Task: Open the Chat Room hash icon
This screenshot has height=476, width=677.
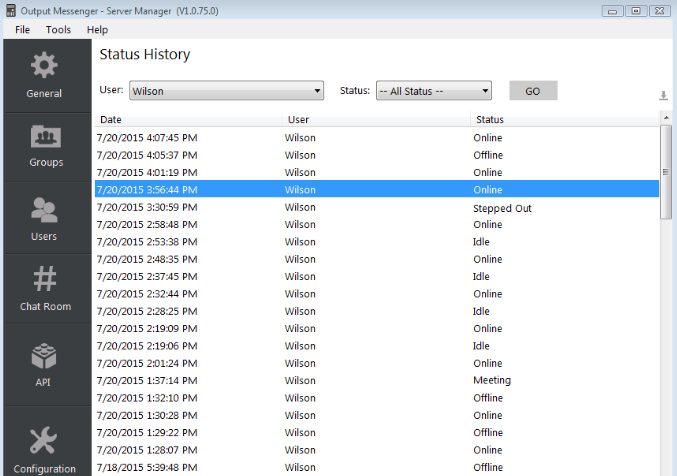Action: [45, 279]
